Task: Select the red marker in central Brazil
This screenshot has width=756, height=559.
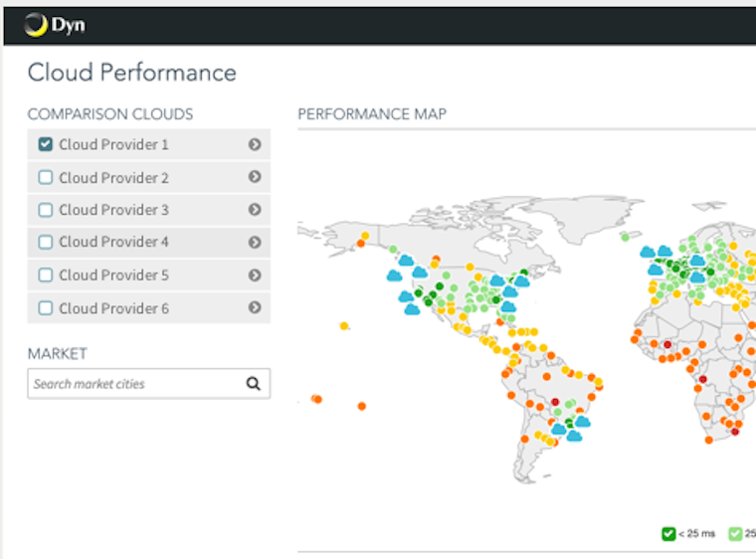Action: [x=555, y=402]
